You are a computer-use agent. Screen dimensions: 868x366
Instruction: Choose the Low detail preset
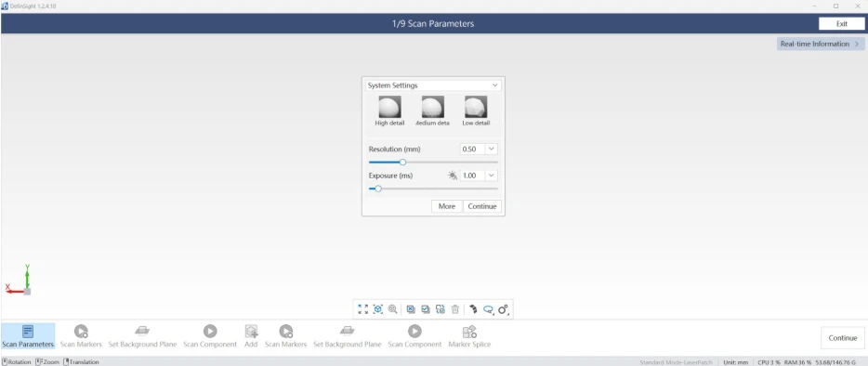tap(476, 111)
